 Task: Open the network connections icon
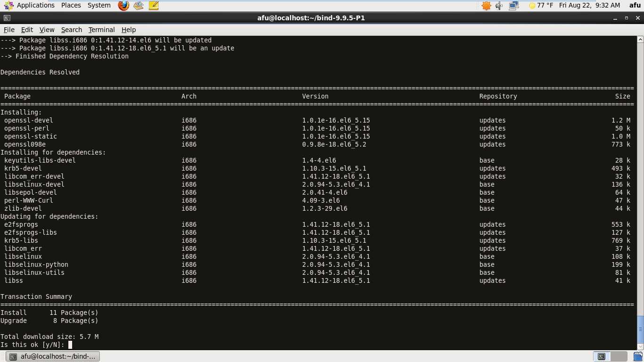514,6
